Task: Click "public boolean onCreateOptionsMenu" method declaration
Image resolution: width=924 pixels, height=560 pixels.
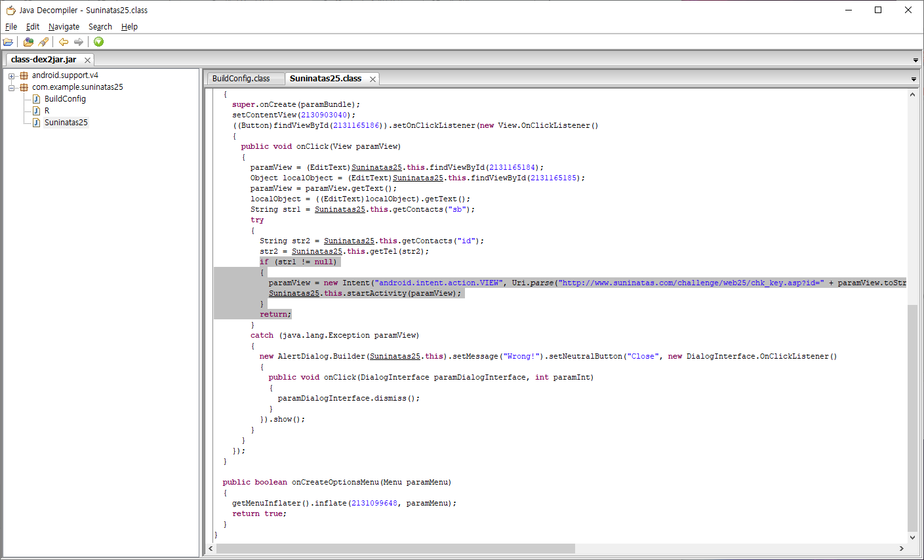Action: tap(336, 483)
